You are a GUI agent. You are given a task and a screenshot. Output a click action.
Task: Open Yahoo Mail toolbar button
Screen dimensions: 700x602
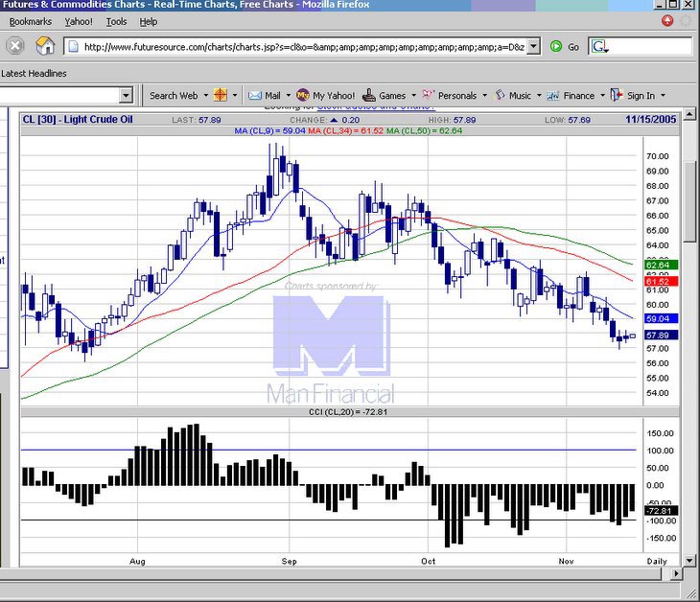point(265,96)
